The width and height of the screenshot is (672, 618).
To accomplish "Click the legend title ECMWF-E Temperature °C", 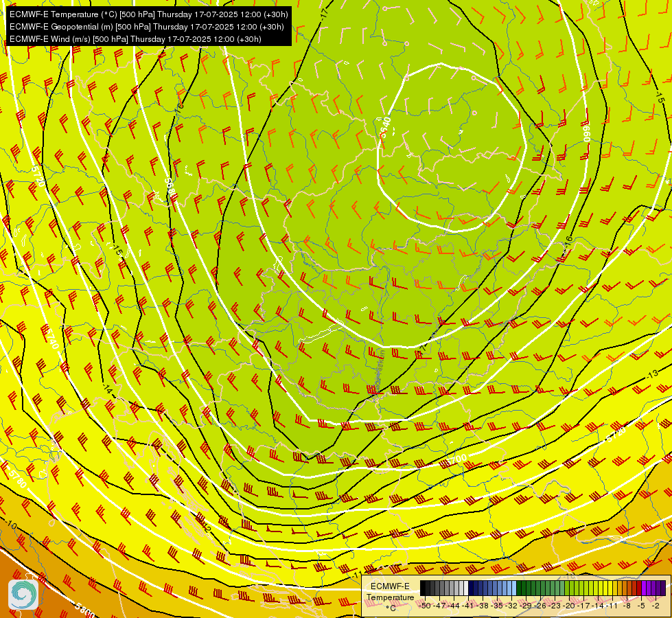I will tap(390, 597).
